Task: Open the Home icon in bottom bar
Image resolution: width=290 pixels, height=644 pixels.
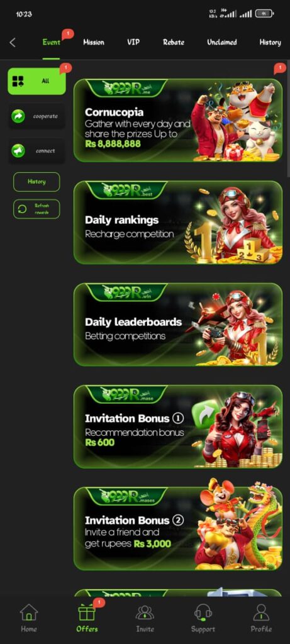Action: pos(29,612)
